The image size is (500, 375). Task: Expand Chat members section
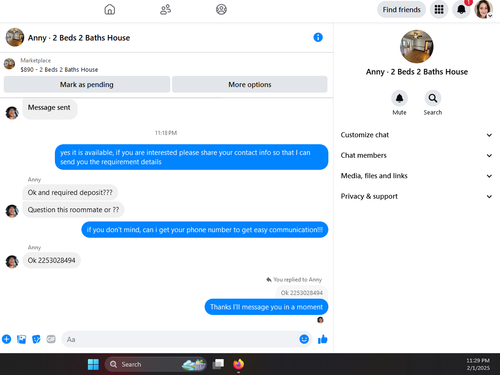417,155
